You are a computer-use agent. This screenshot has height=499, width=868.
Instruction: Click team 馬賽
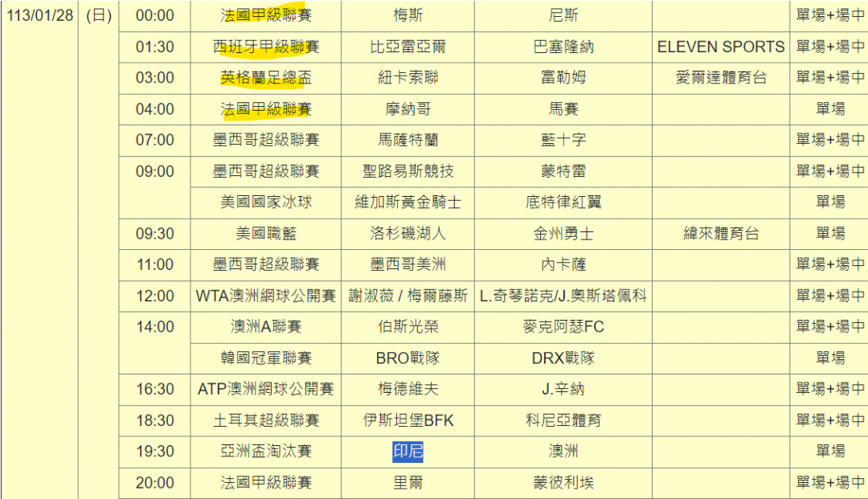(563, 109)
